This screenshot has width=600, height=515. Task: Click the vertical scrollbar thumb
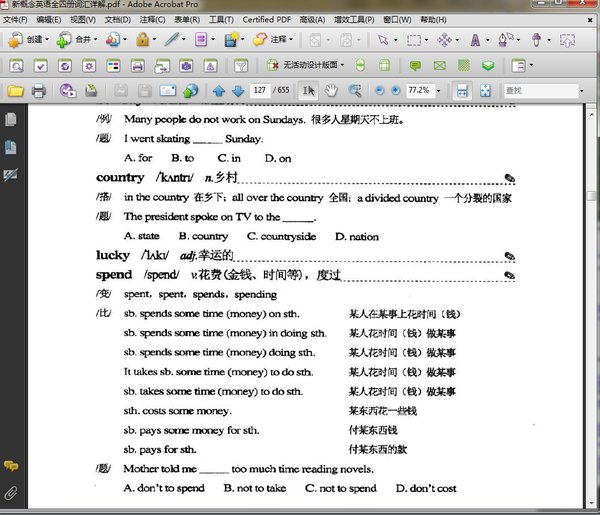point(591,196)
